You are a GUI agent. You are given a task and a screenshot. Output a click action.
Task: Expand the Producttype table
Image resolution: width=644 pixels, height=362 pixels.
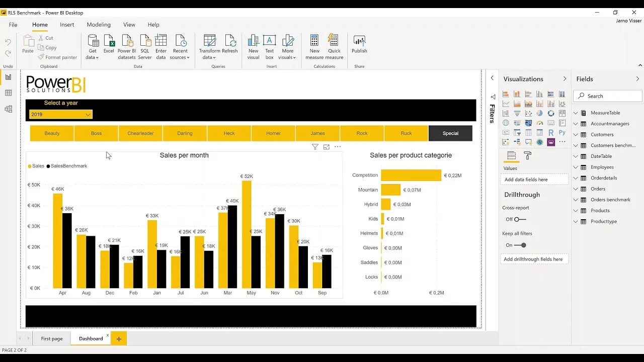(x=576, y=221)
